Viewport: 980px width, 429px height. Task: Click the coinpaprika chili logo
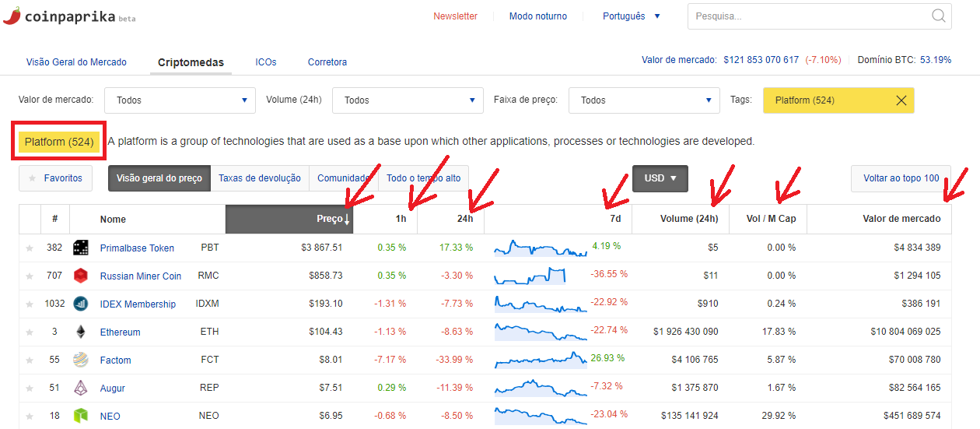(x=12, y=16)
